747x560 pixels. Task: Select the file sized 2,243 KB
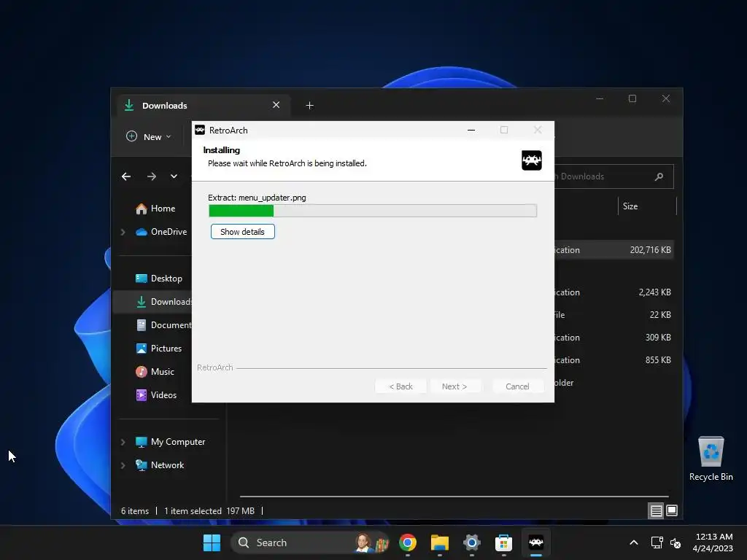point(614,292)
